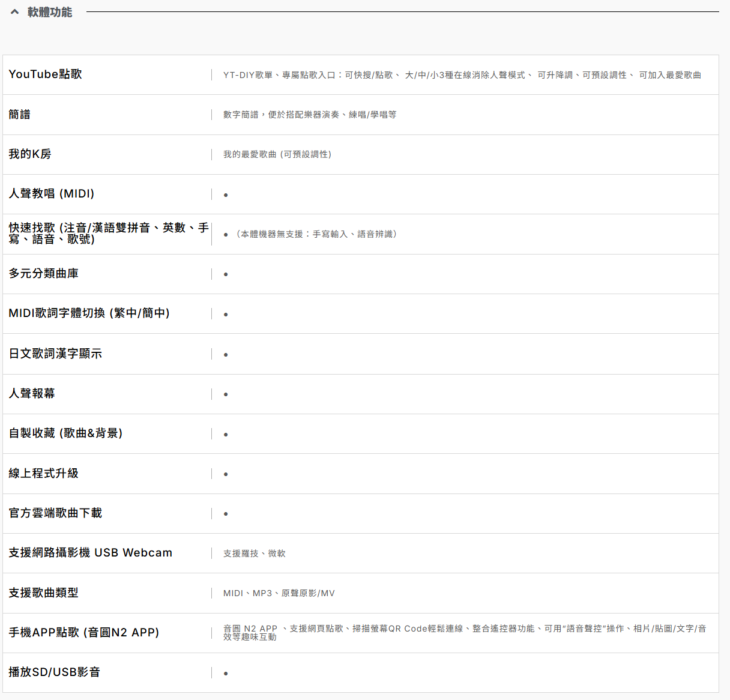Click the 支援網路攝影機 USB Webcam label
The image size is (730, 700).
[x=91, y=553]
